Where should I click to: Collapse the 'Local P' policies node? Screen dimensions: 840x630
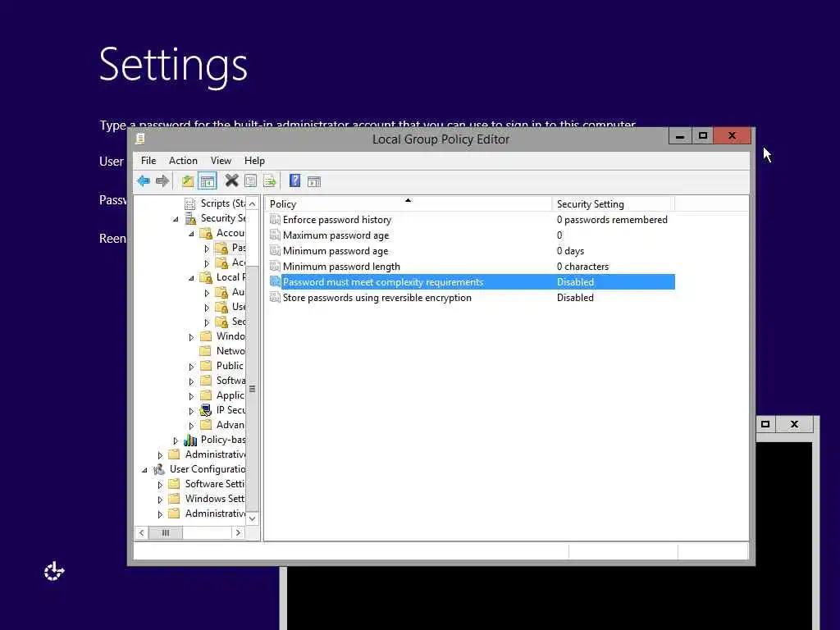[191, 278]
